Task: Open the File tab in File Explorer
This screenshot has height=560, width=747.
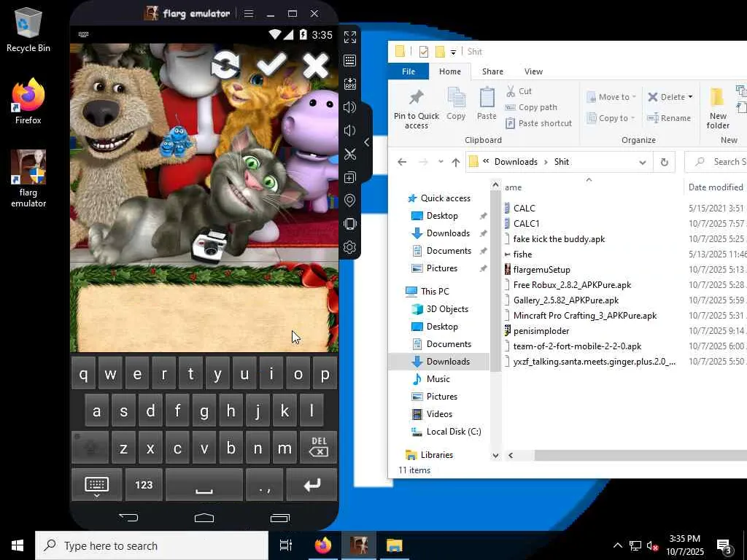Action: (409, 71)
